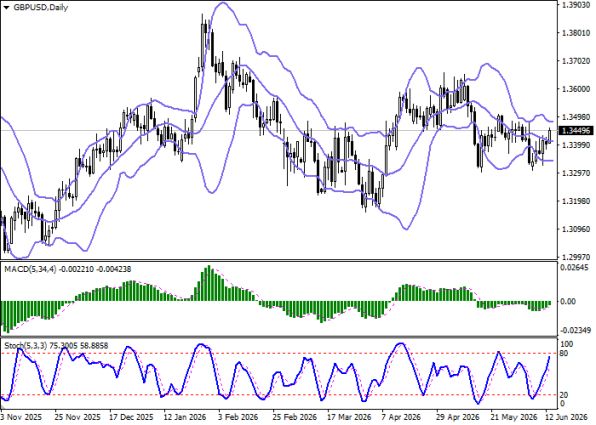
Task: Click the 25 Feb 2026 date label
Action: [295, 417]
